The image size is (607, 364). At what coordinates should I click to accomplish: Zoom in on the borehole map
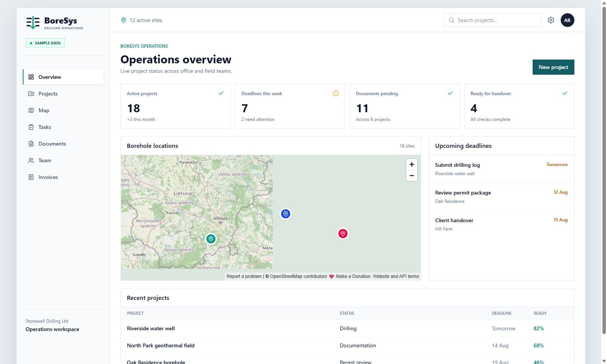pyautogui.click(x=412, y=164)
